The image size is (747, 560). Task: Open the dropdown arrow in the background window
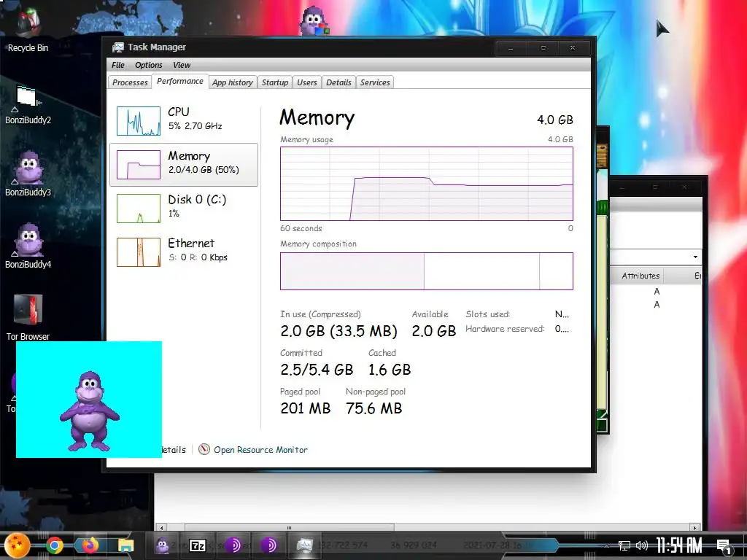(695, 257)
